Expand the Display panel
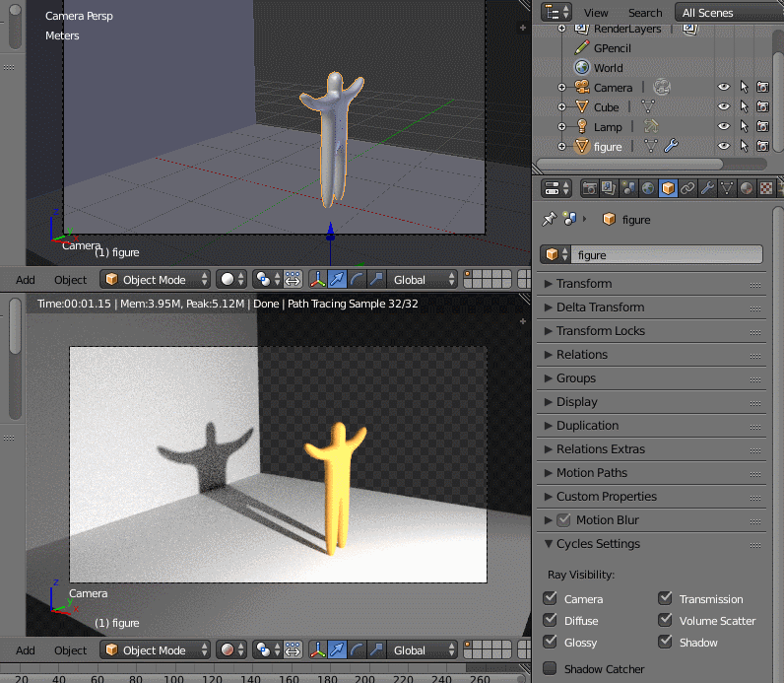The width and height of the screenshot is (784, 683). click(651, 402)
